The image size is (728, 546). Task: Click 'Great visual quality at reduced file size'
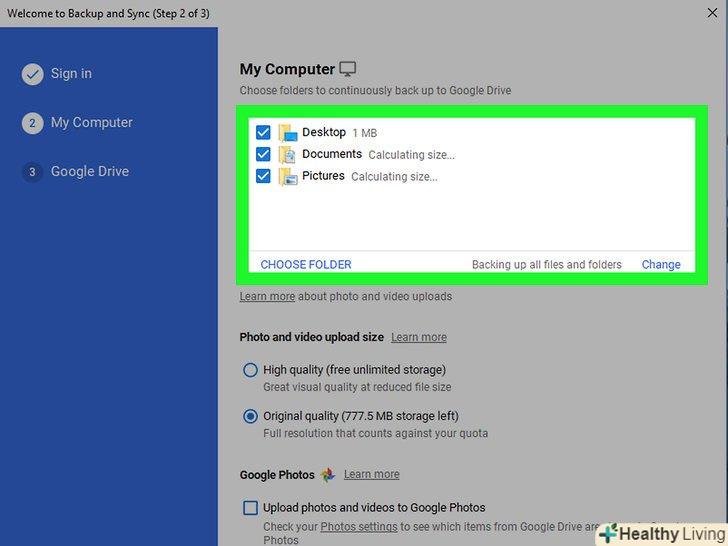click(x=357, y=387)
